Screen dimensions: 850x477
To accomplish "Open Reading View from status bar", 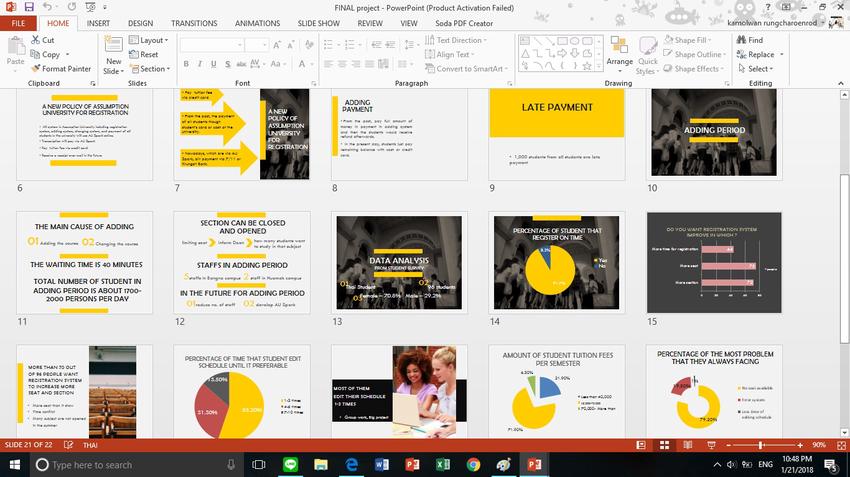I will 687,445.
